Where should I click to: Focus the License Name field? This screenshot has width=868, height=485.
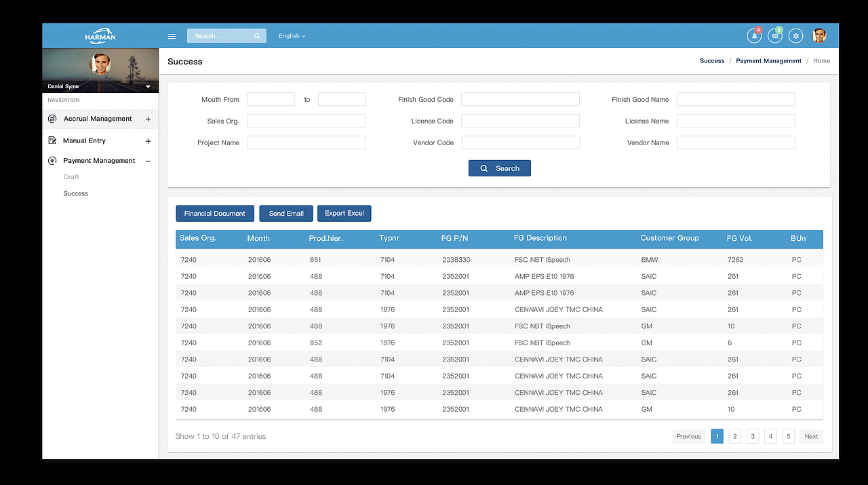pyautogui.click(x=736, y=121)
